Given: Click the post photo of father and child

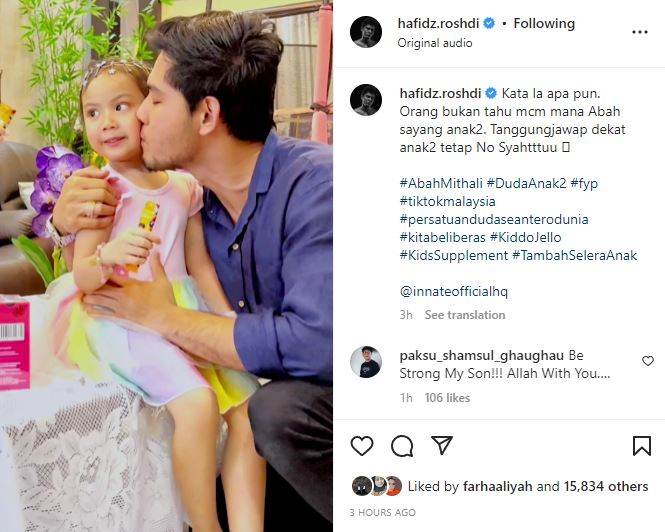Looking at the screenshot, I should point(166,266).
